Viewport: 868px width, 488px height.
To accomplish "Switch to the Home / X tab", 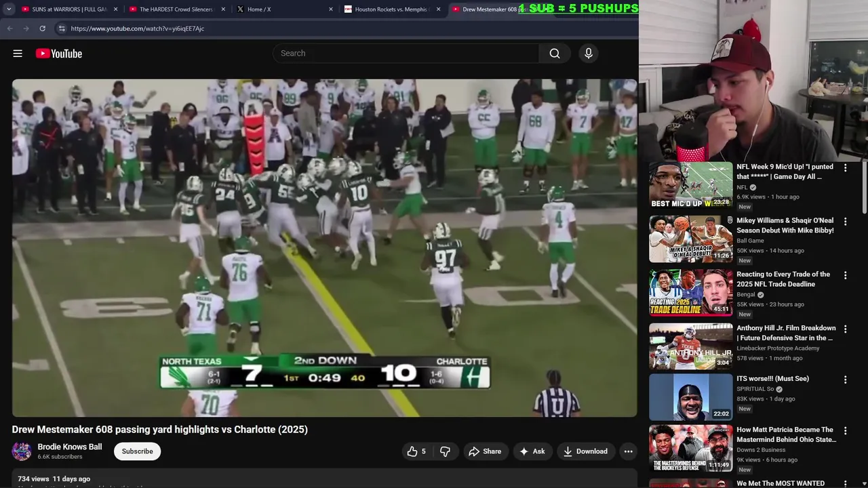I will coord(285,9).
